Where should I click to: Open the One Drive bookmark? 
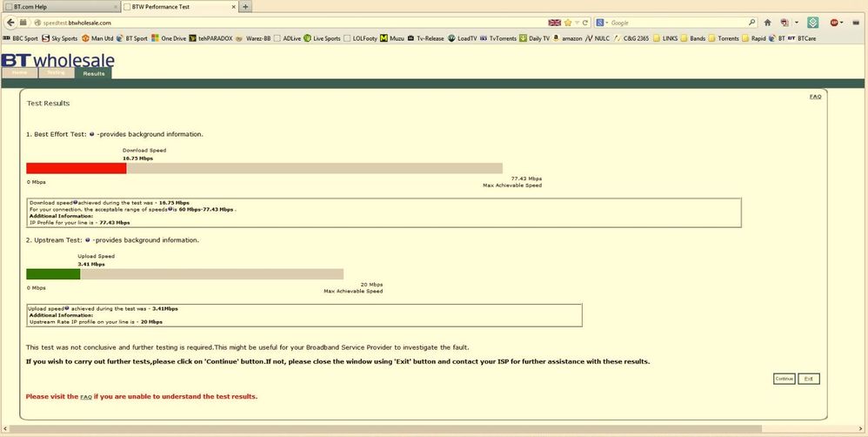[x=169, y=38]
